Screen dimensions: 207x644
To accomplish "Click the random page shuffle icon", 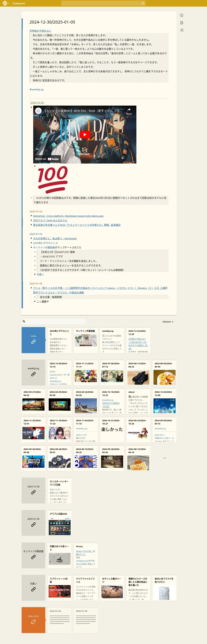I will point(182,30).
